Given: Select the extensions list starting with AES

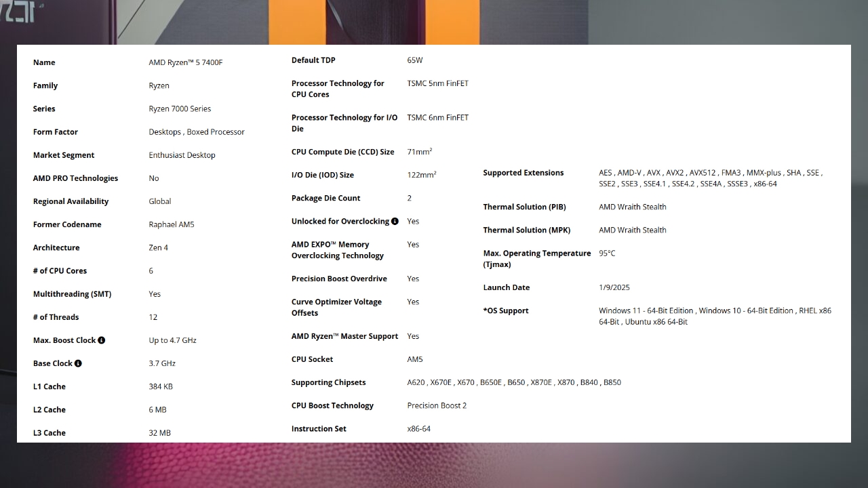Looking at the screenshot, I should (711, 178).
